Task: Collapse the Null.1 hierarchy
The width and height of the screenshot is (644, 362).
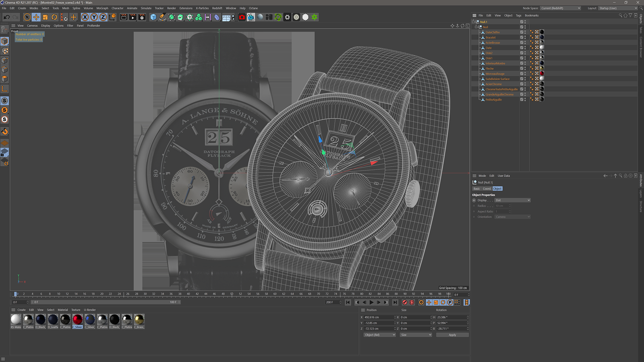Action: click(x=474, y=21)
